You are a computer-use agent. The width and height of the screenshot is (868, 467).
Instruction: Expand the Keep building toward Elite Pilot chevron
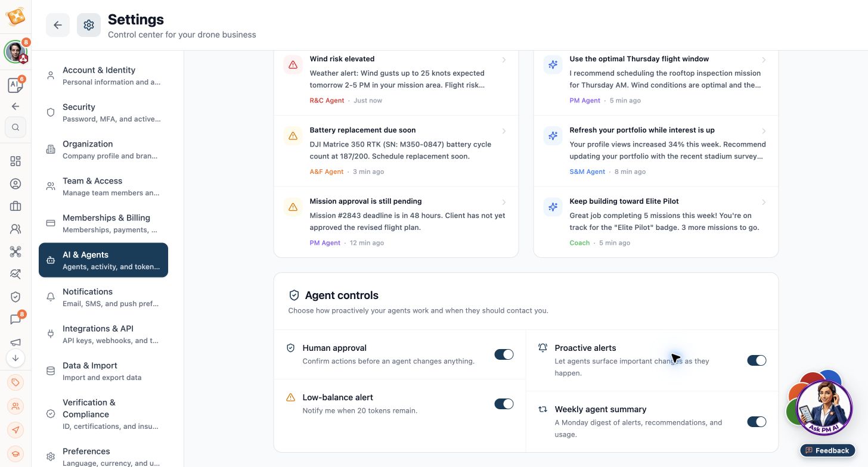click(x=764, y=202)
